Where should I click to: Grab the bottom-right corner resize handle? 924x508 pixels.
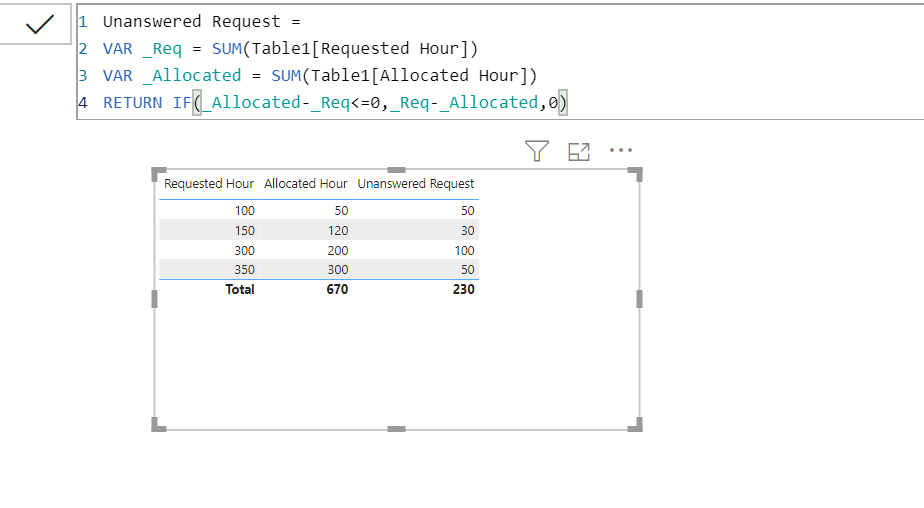636,425
